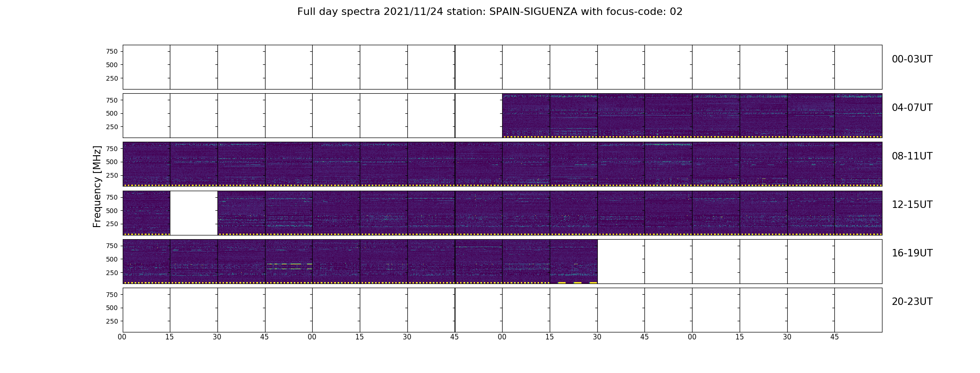This screenshot has height=373, width=980.
Task: Select the '12-15UT' row label
Action: [912, 205]
